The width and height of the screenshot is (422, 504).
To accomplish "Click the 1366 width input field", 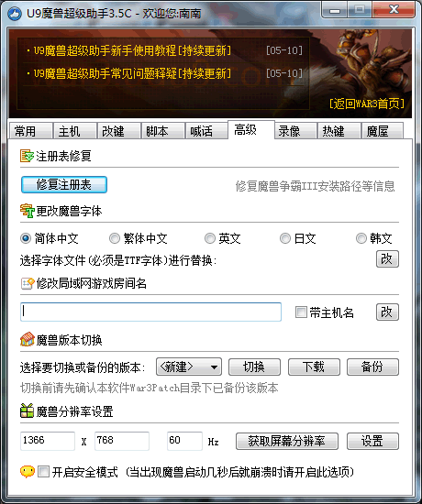I will pyautogui.click(x=48, y=441).
